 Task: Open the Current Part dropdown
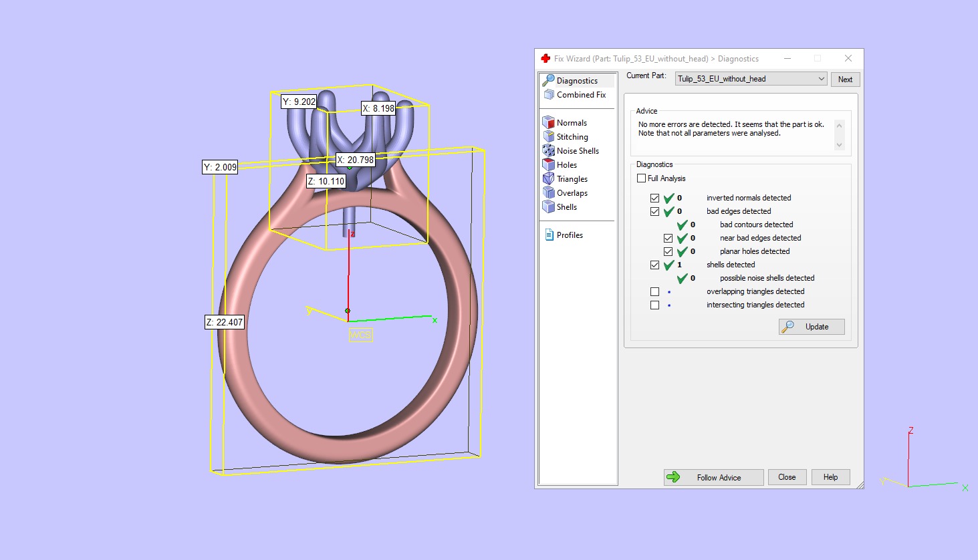click(x=751, y=79)
